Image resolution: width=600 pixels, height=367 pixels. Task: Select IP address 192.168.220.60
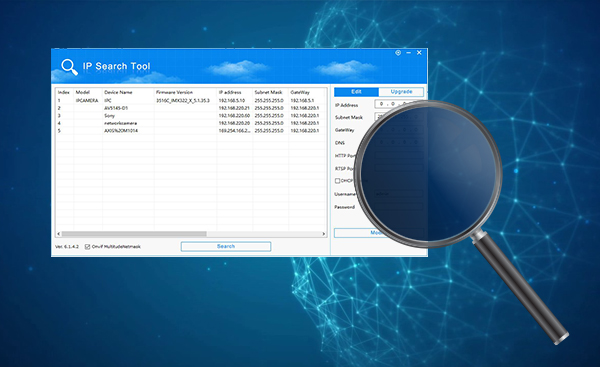234,116
